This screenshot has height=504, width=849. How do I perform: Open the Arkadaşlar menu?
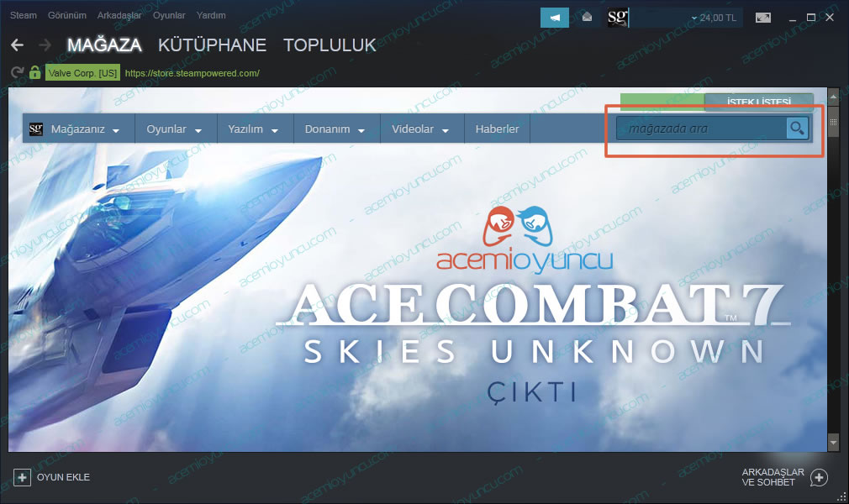pyautogui.click(x=119, y=15)
